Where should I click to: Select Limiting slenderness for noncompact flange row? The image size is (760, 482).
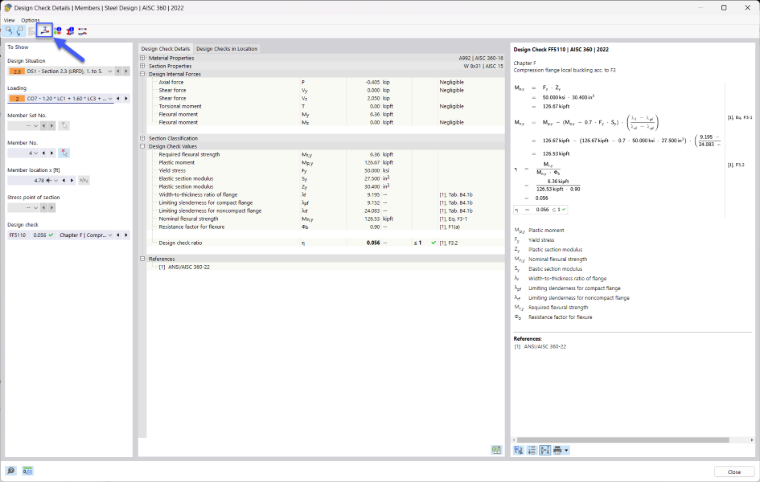(x=326, y=211)
